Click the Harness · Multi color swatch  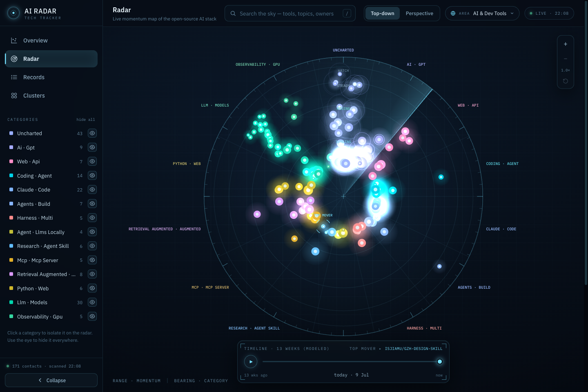click(x=11, y=218)
